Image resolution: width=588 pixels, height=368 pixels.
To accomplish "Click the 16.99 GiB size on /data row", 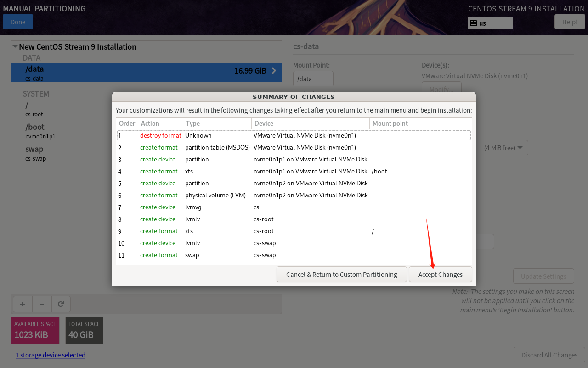I will 250,71.
